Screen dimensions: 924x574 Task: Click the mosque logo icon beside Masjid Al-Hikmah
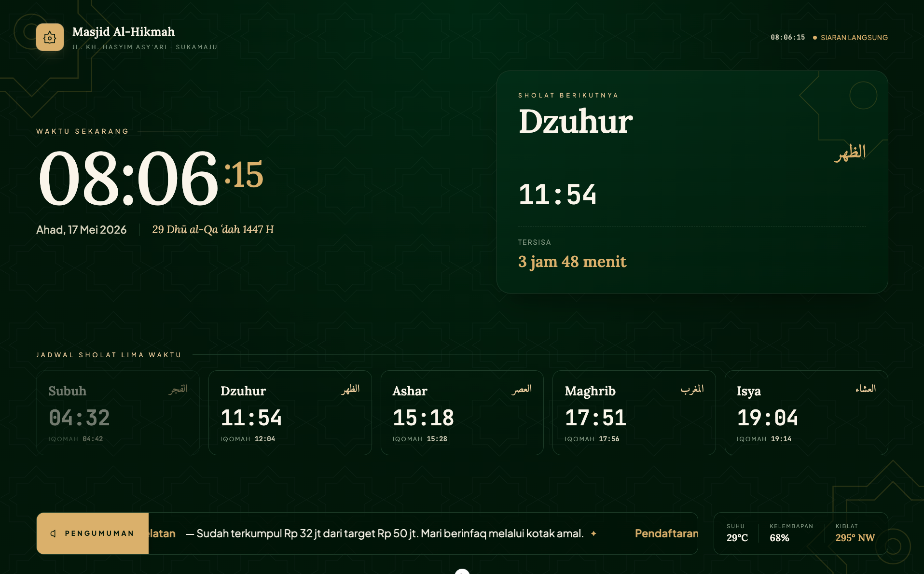[x=50, y=37]
